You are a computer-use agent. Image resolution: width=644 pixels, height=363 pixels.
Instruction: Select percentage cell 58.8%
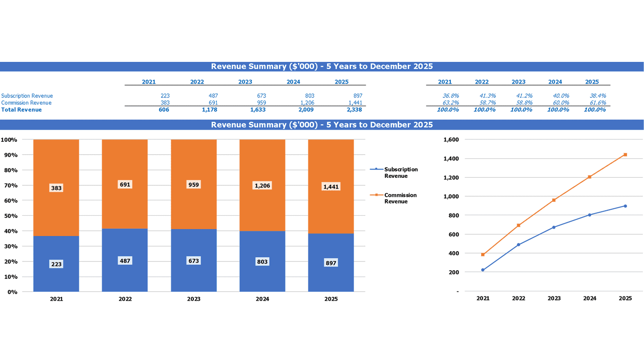click(x=524, y=103)
